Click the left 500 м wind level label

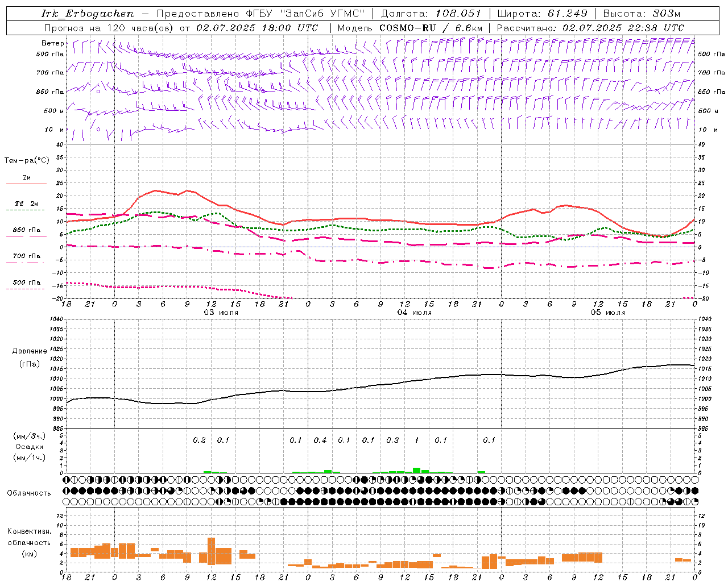[x=53, y=111]
